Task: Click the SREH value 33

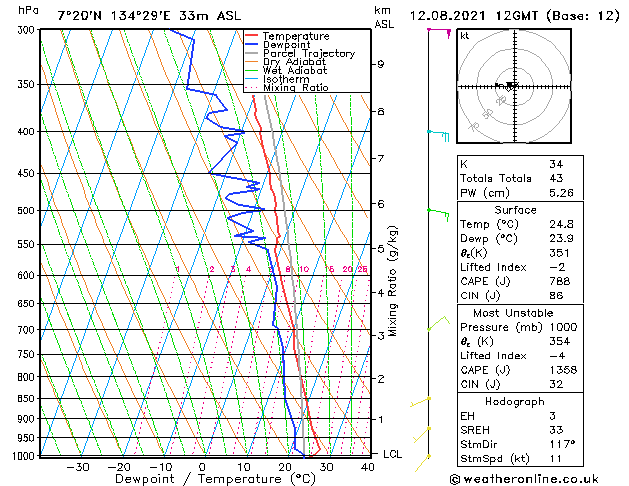Action: click(x=556, y=430)
